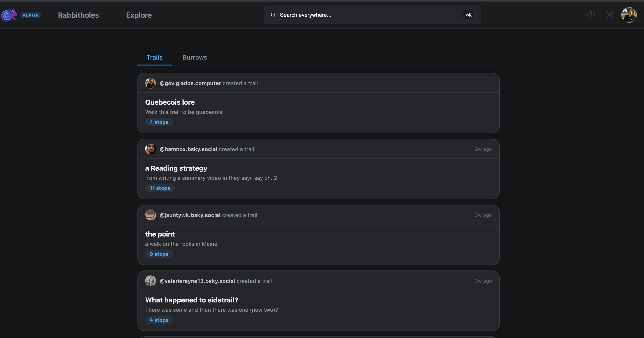Click the purple rabbit logo icon

(9, 15)
